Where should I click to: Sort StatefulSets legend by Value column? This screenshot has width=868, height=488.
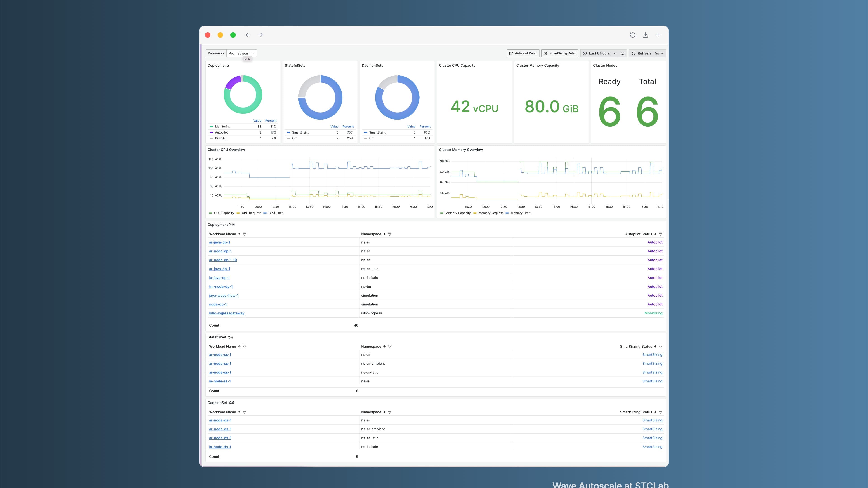pos(334,127)
